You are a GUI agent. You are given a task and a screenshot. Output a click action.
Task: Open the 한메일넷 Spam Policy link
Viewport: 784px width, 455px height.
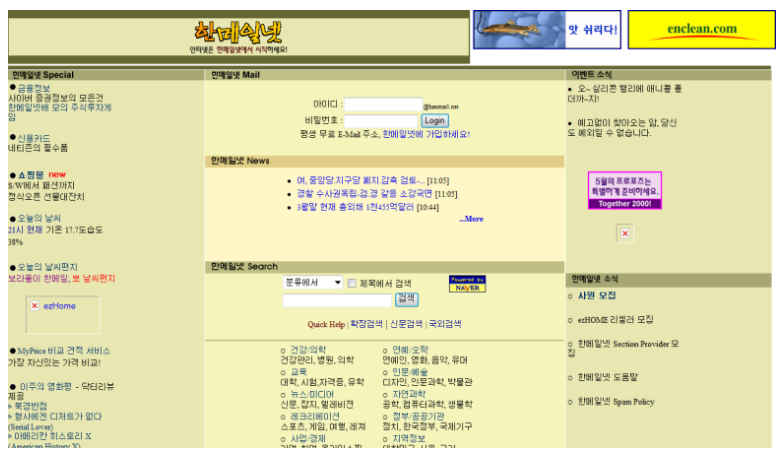[616, 402]
